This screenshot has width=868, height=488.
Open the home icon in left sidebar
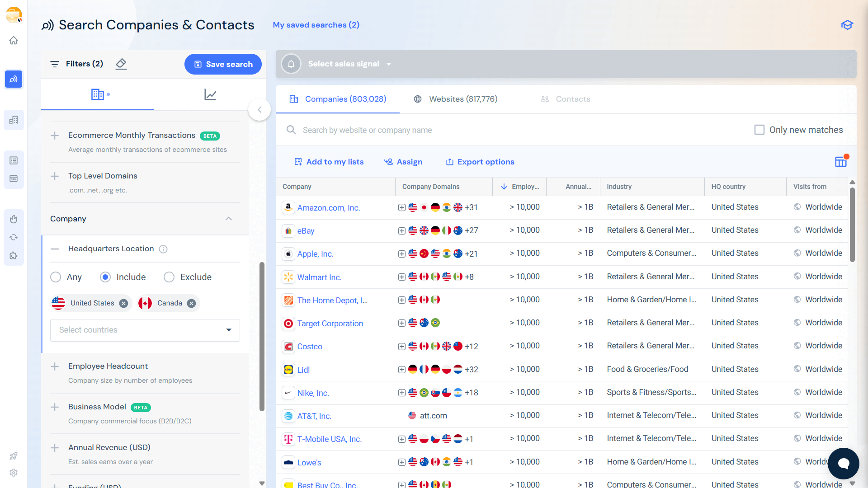tap(14, 41)
